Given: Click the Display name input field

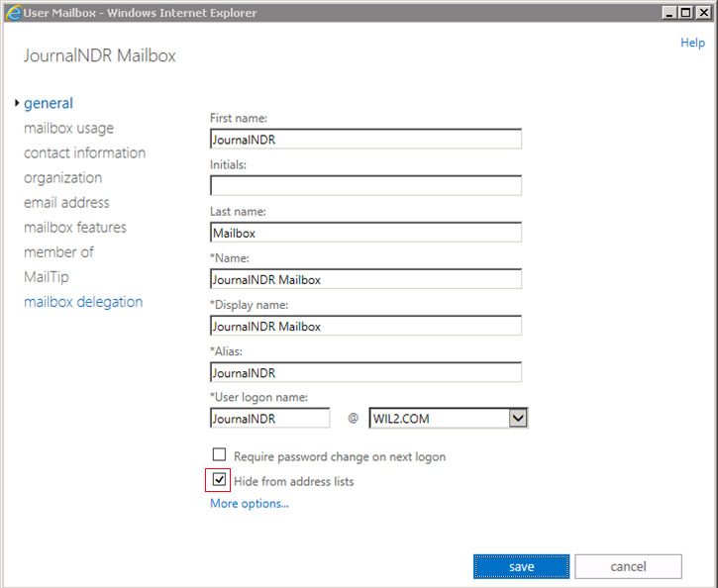Looking at the screenshot, I should coord(365,326).
